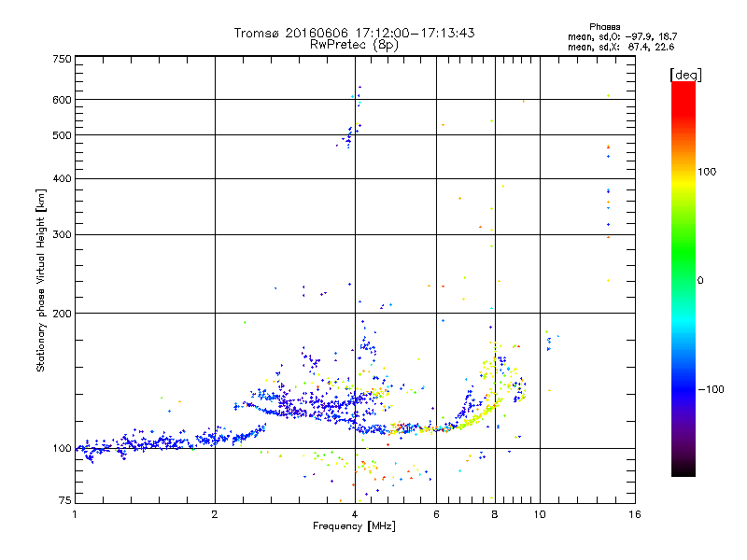Click the colorbar label "-100" beside blue

(x=712, y=389)
